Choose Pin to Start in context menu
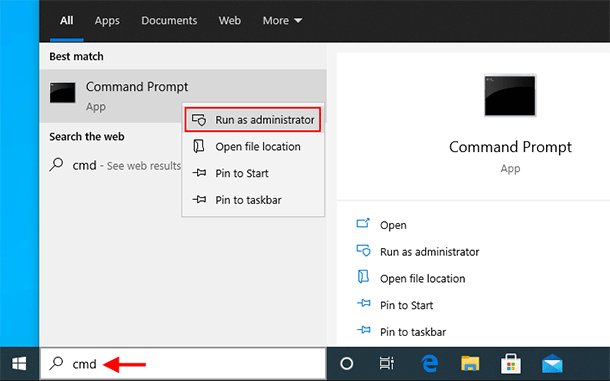This screenshot has width=610, height=381. (253, 173)
